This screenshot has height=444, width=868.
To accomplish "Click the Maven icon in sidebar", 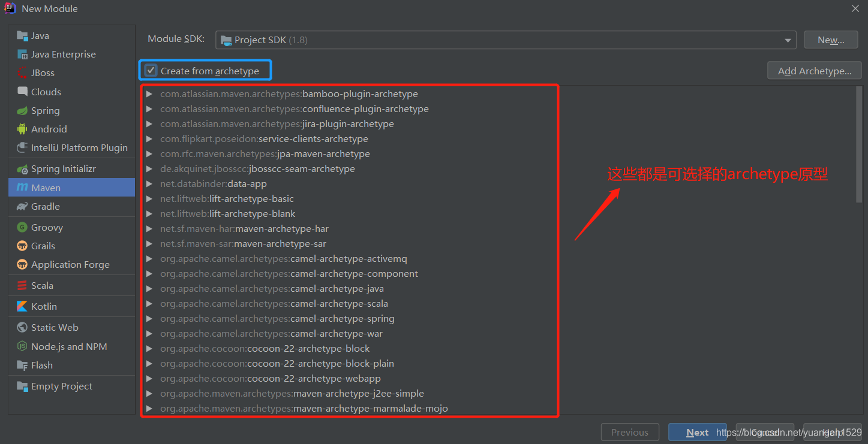I will coord(22,188).
